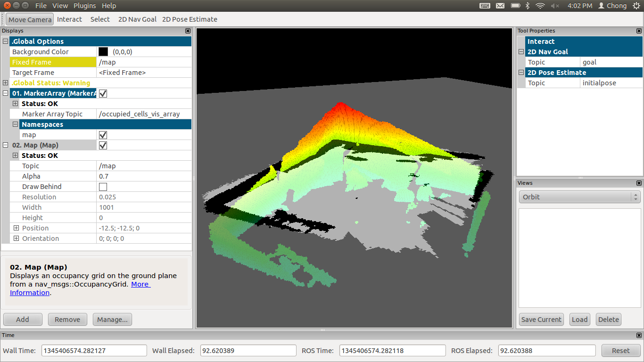Image resolution: width=644 pixels, height=362 pixels.
Task: Select the Interact row in Tool Properties
Action: 584,41
